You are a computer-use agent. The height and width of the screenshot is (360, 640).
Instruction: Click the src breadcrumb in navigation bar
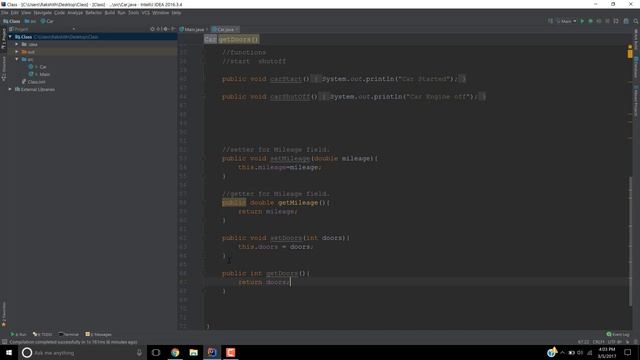click(30, 21)
